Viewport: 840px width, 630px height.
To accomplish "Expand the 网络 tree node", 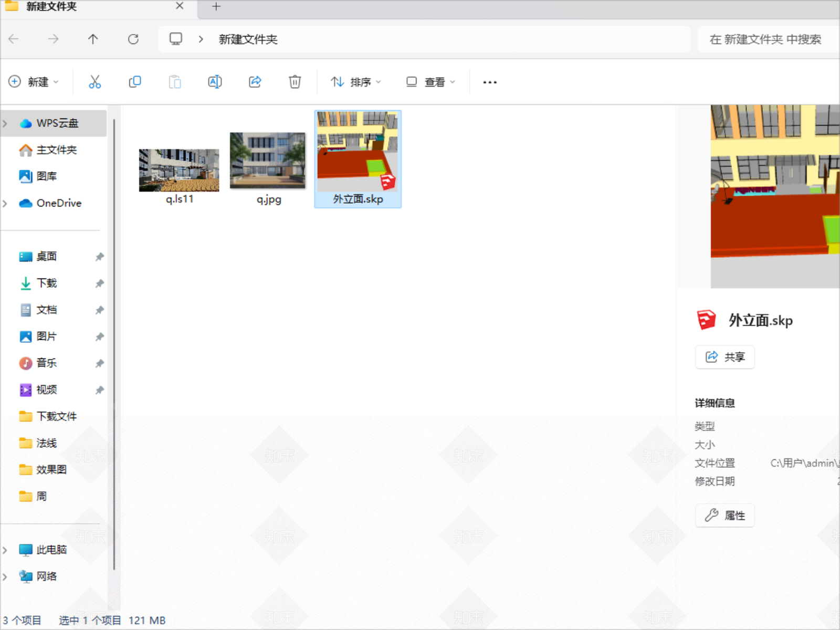I will point(5,576).
